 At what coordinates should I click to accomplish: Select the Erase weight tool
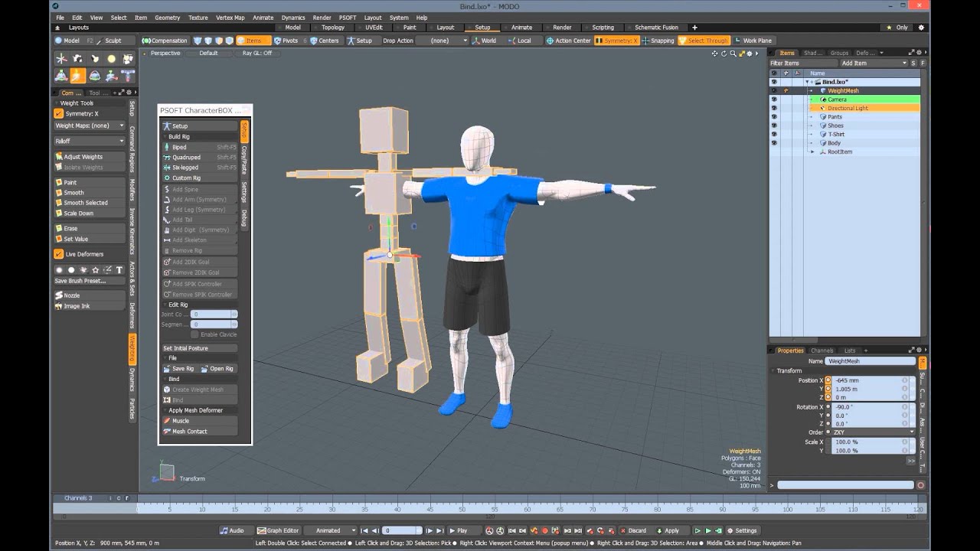pyautogui.click(x=89, y=228)
